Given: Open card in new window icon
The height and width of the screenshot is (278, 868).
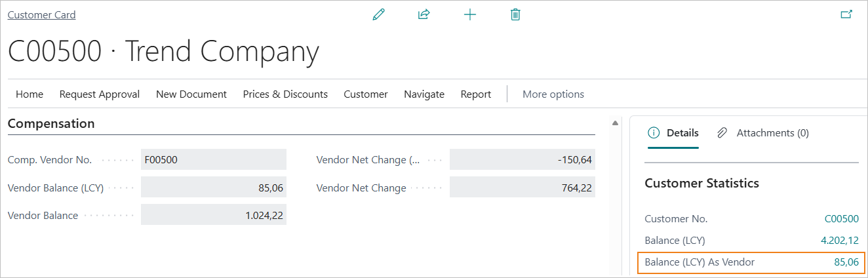Looking at the screenshot, I should [846, 14].
